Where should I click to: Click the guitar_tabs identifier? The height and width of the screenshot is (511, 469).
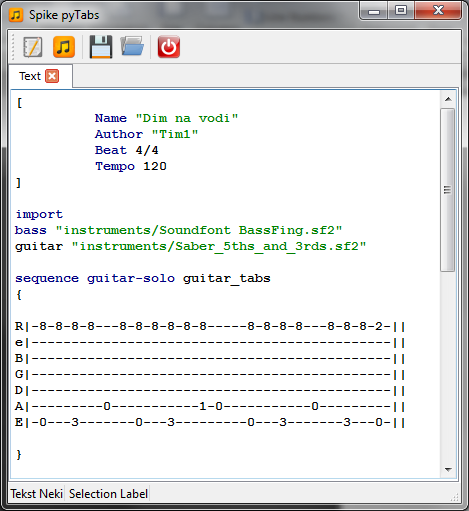(x=227, y=278)
